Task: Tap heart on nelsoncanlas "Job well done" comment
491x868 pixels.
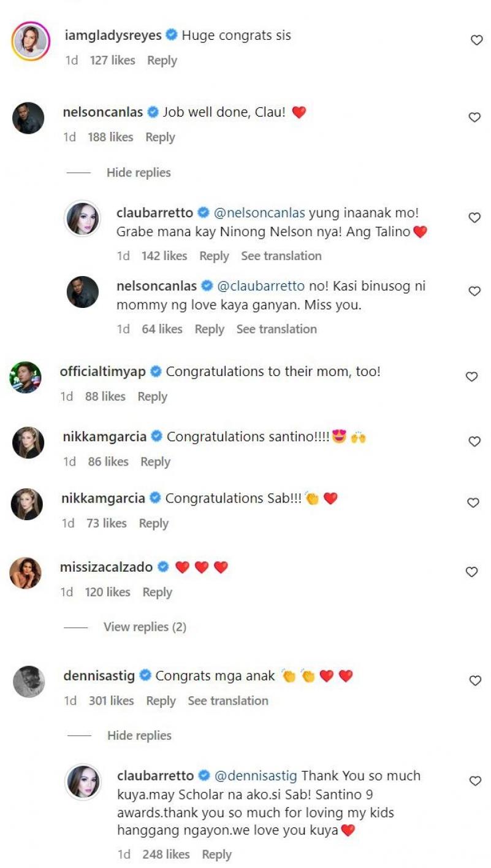Action: pos(474,117)
